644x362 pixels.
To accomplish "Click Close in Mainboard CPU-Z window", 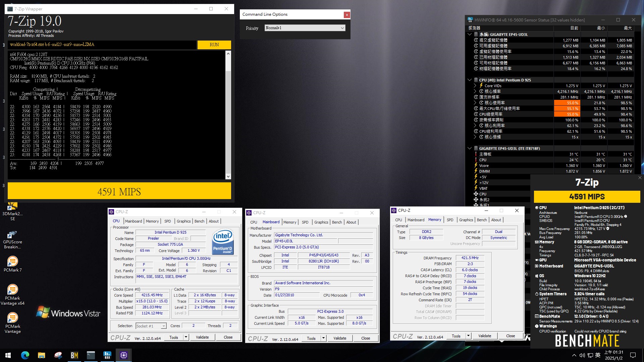I will pos(366,338).
